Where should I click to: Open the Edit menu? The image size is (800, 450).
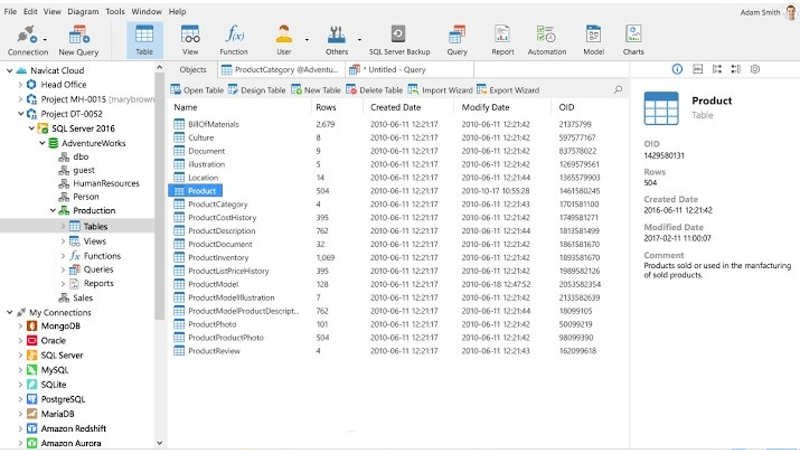tap(30, 11)
